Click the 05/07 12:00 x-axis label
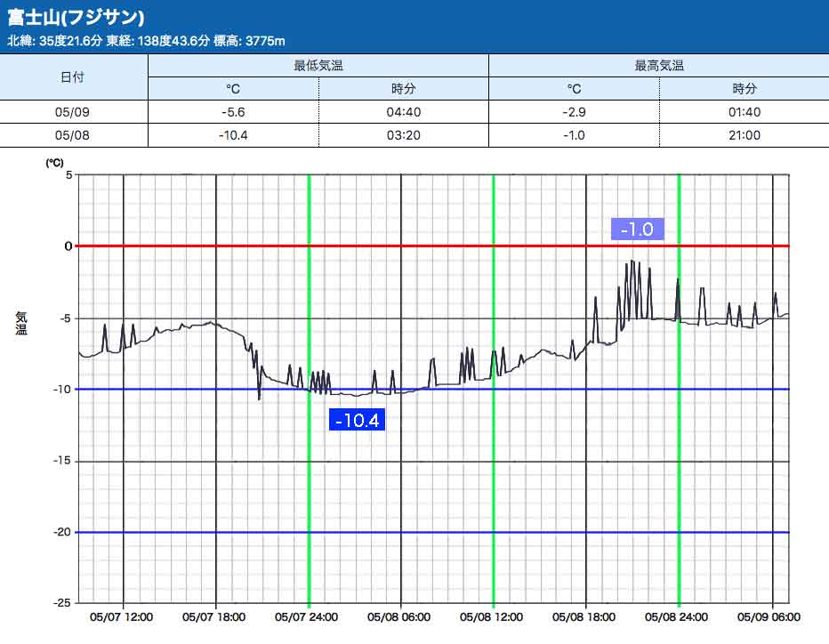This screenshot has width=829, height=644. point(121,617)
